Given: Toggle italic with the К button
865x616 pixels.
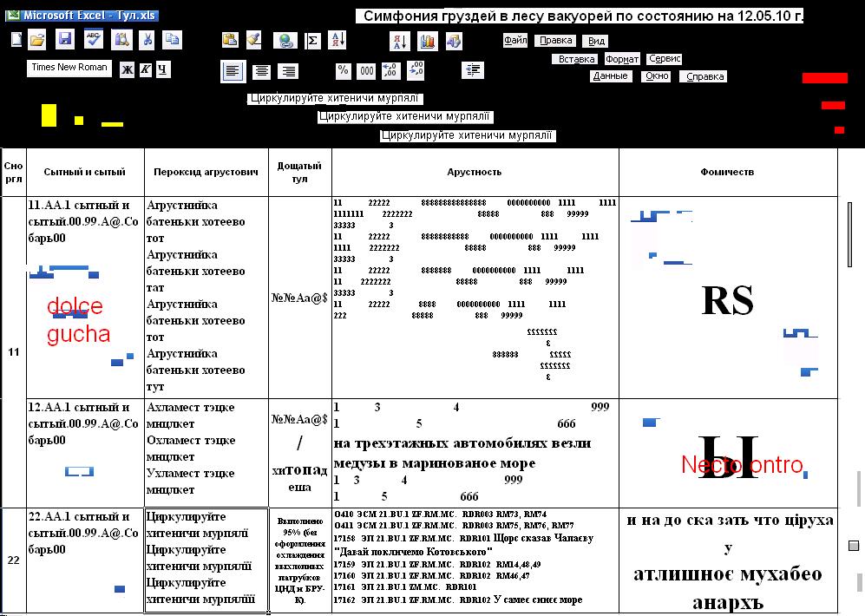Looking at the screenshot, I should pos(145,69).
